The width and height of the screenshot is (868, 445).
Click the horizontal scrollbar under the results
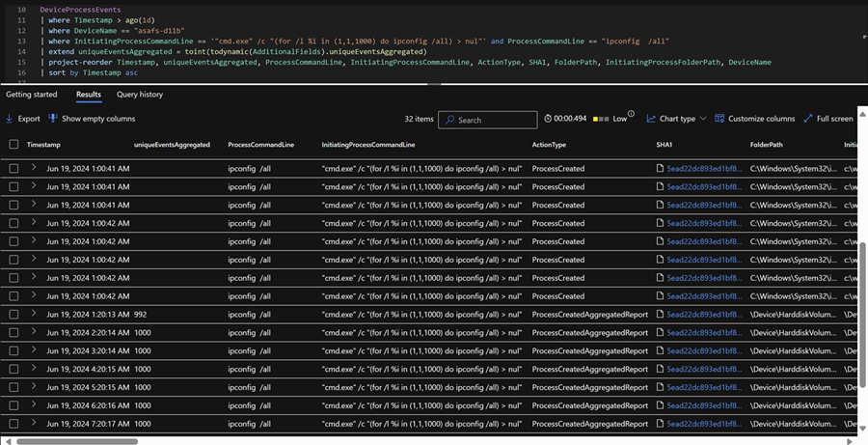click(x=386, y=441)
